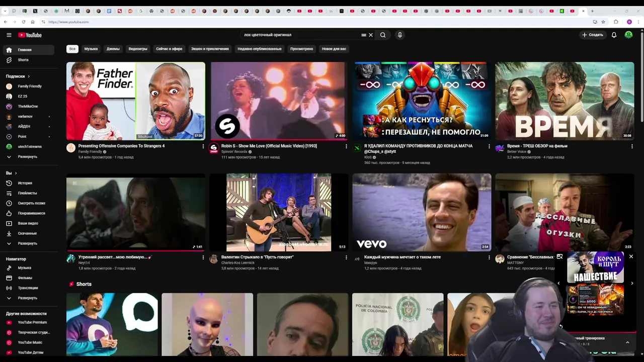
Task: Expand Навигатор section with Развернуть
Action: click(x=29, y=298)
